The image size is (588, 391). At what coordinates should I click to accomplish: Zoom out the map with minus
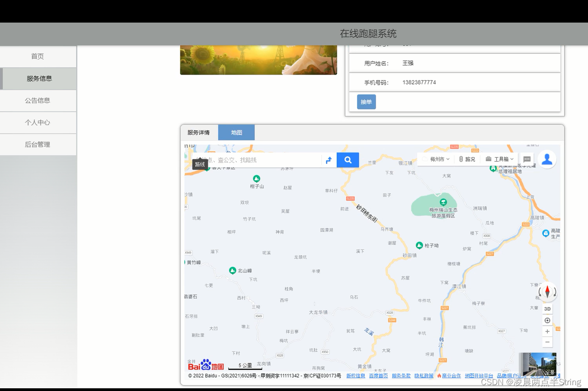(547, 342)
